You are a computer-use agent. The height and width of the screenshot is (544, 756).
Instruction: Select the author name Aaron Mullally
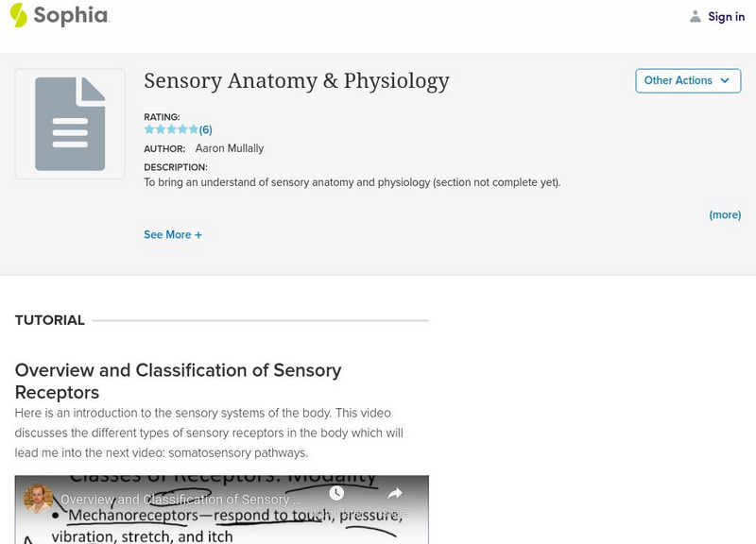pyautogui.click(x=232, y=147)
